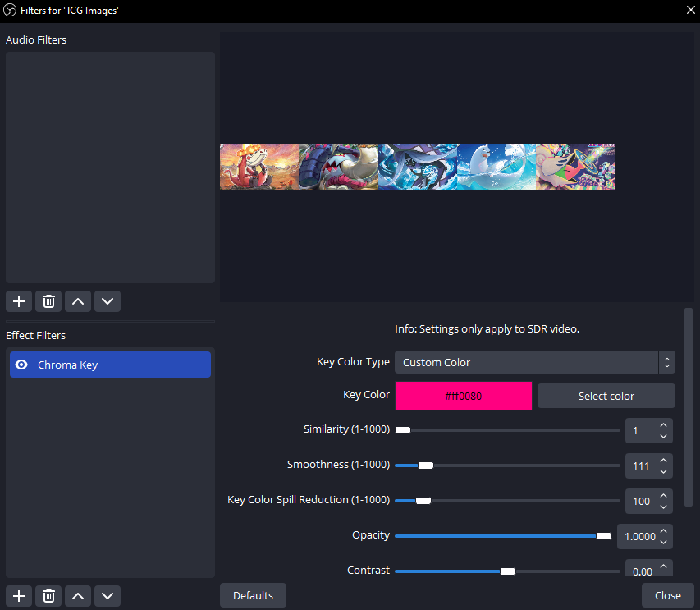700x610 pixels.
Task: Increase Smoothness value with up arrow
Action: (663, 461)
